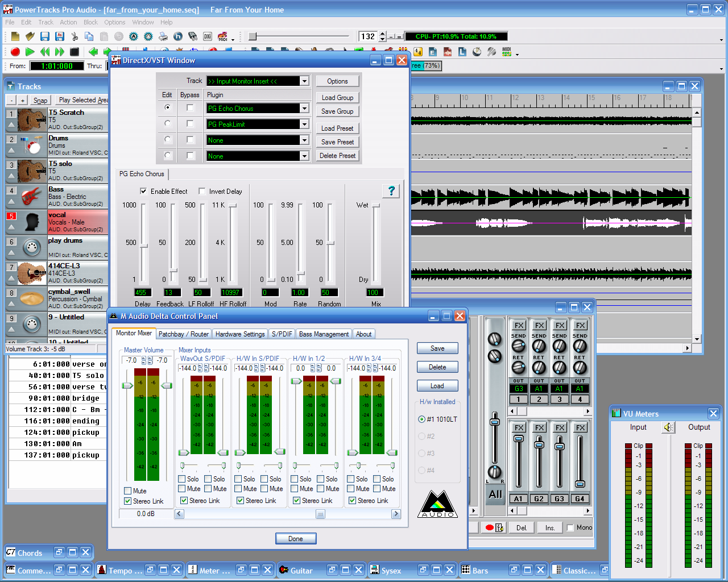Viewport: 728px width, 582px height.
Task: Open the DXi synth toolbar icon
Action: (208, 36)
